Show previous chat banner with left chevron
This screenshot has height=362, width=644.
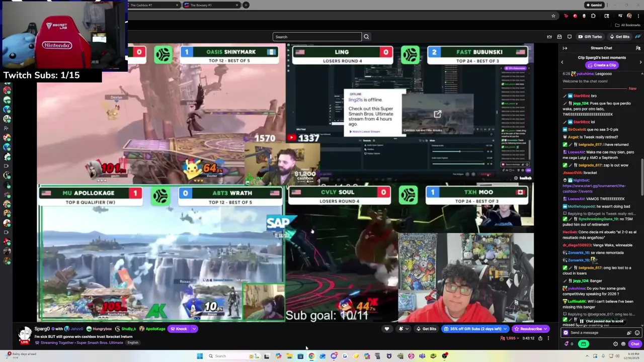tap(562, 62)
